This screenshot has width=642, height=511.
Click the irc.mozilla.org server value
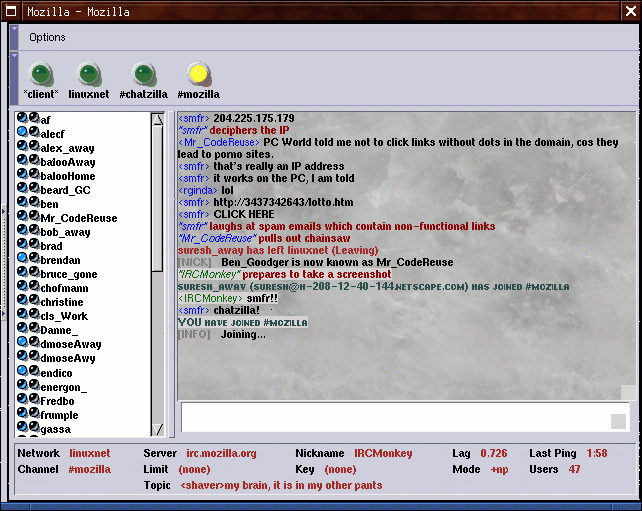click(222, 453)
